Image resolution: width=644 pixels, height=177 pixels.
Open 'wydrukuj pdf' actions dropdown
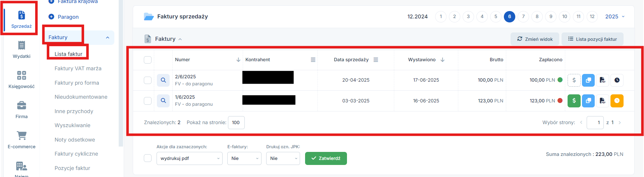189,158
